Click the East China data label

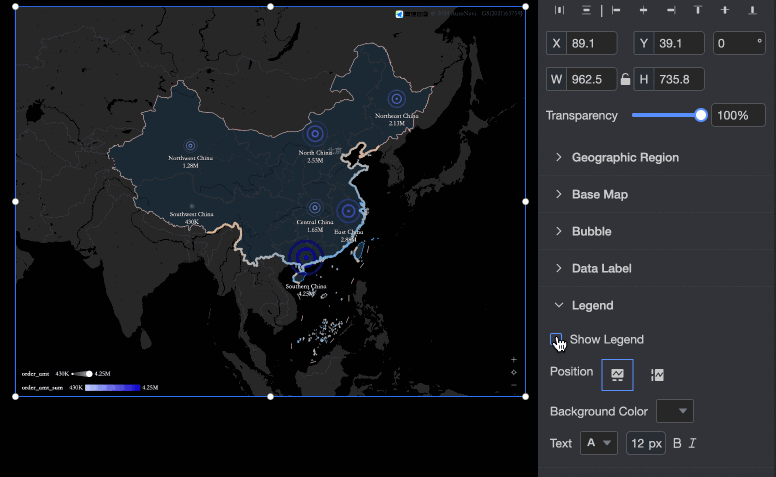(x=348, y=236)
